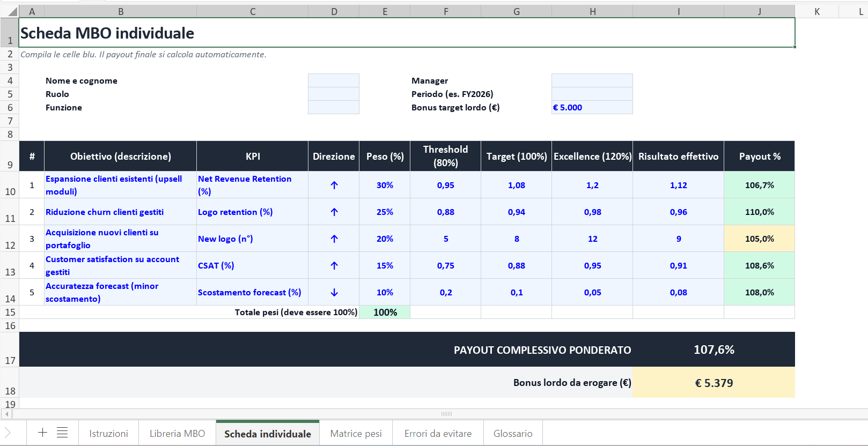Image resolution: width=868 pixels, height=446 pixels.
Task: Select the Scheda MBO individuale title cell
Action: (407, 33)
